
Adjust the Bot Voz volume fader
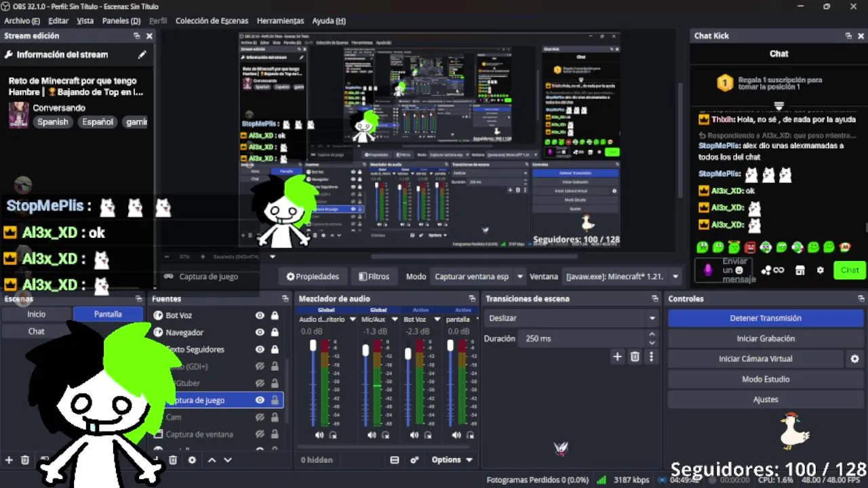(408, 354)
